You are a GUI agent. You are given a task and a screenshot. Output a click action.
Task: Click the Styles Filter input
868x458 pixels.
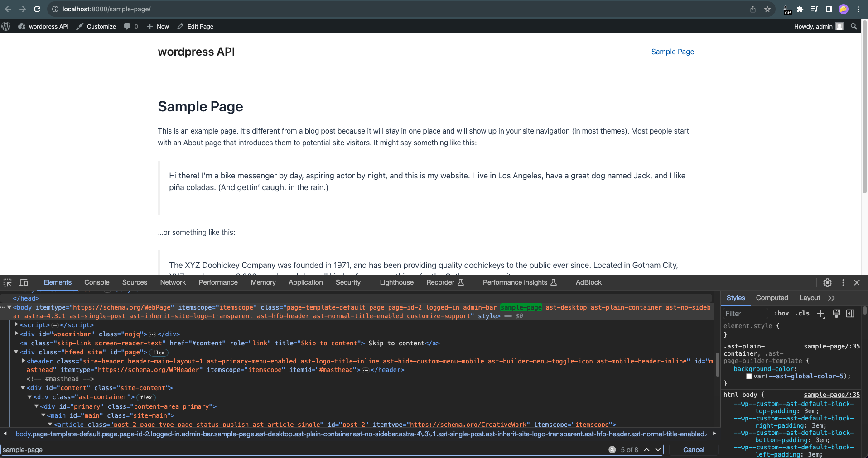pos(745,313)
